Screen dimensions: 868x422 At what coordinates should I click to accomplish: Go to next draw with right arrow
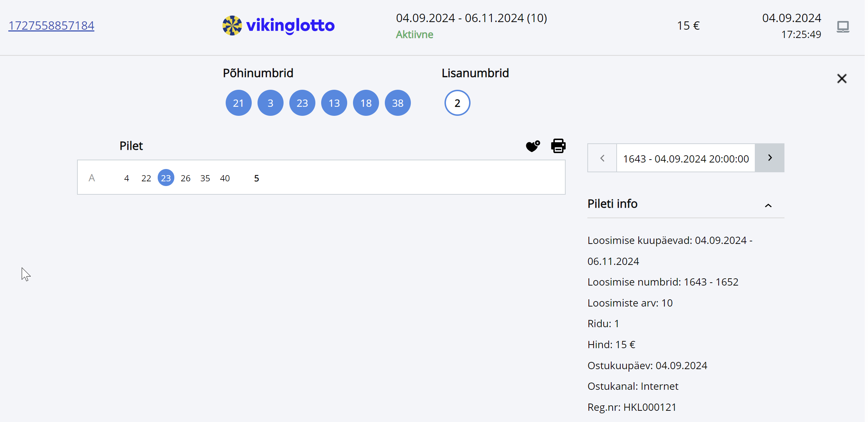770,158
